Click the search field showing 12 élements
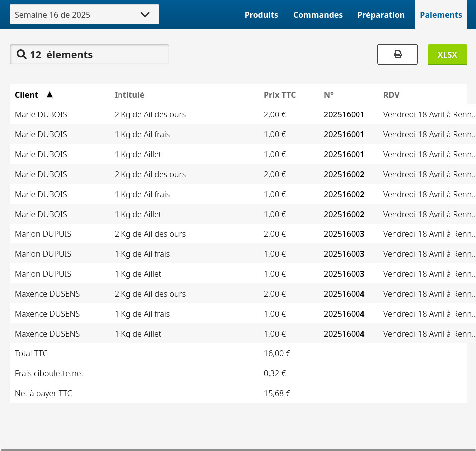 tap(90, 54)
